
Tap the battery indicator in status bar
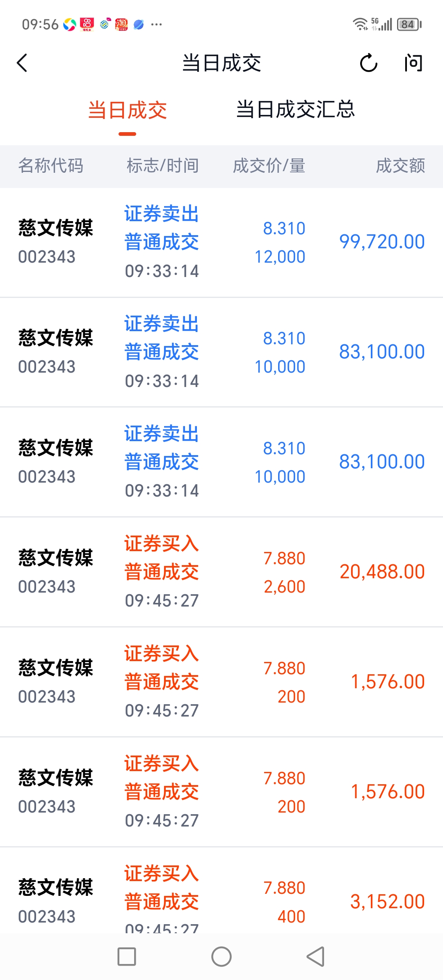pos(409,25)
